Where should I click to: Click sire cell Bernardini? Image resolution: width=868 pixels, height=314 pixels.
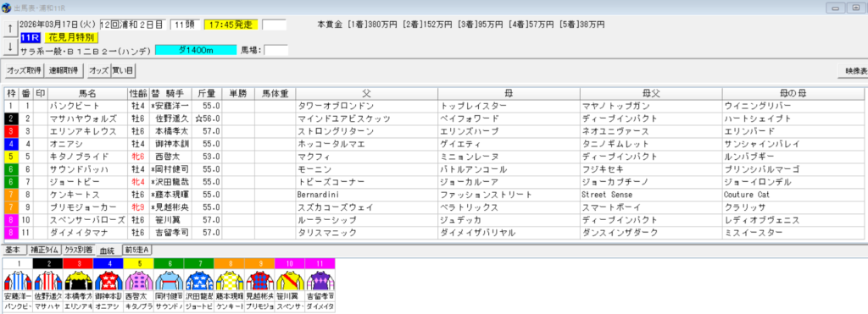[x=366, y=195]
